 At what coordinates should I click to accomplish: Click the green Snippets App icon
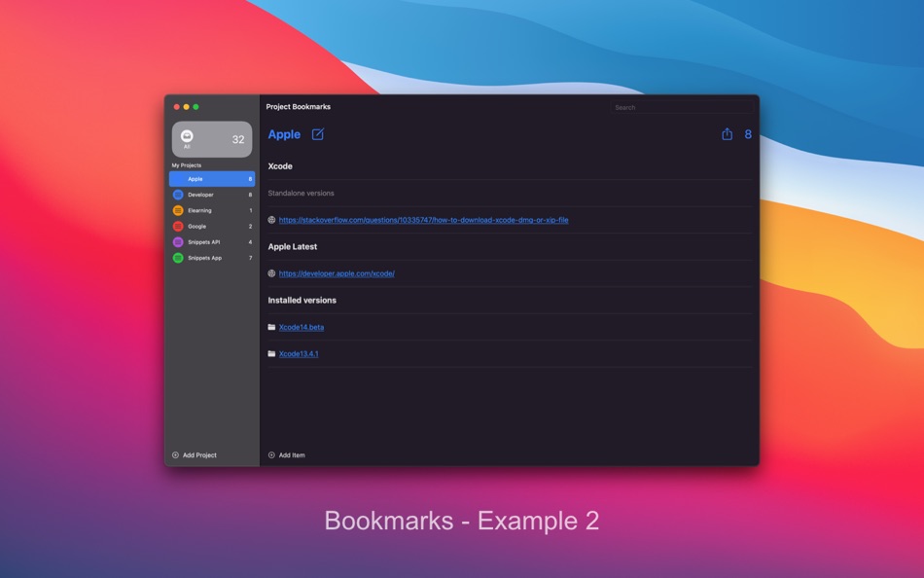pos(178,258)
